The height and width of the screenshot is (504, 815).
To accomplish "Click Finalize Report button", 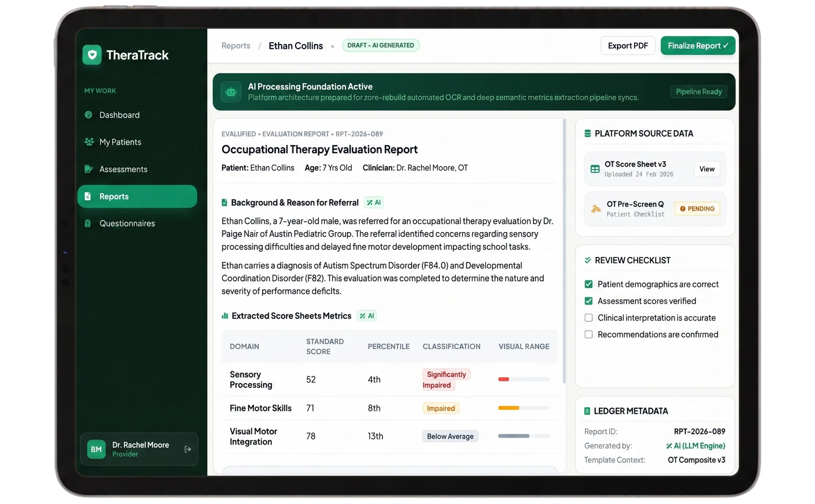I will click(x=698, y=46).
